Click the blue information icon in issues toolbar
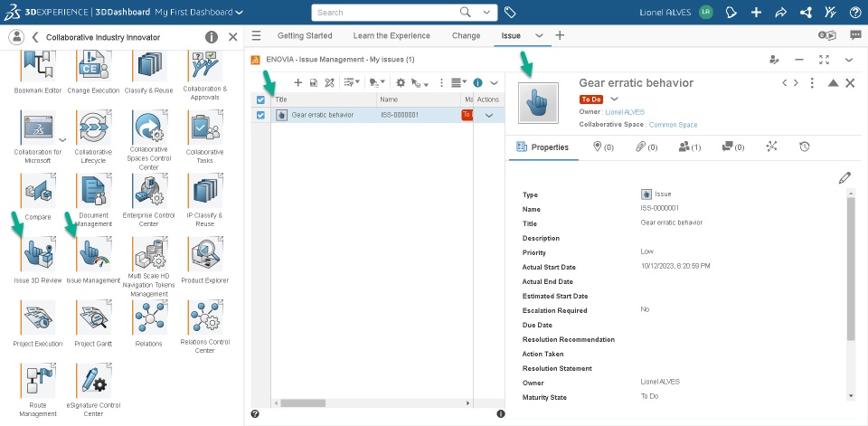This screenshot has height=426, width=868. [477, 82]
